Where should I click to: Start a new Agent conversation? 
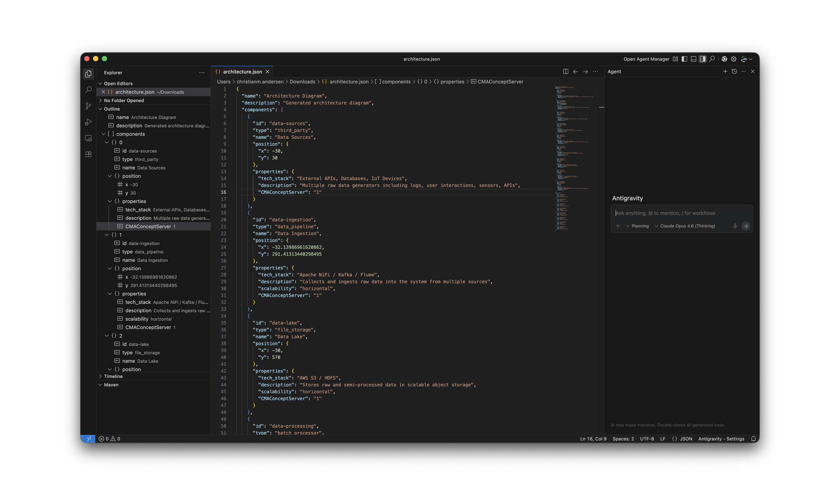point(725,71)
